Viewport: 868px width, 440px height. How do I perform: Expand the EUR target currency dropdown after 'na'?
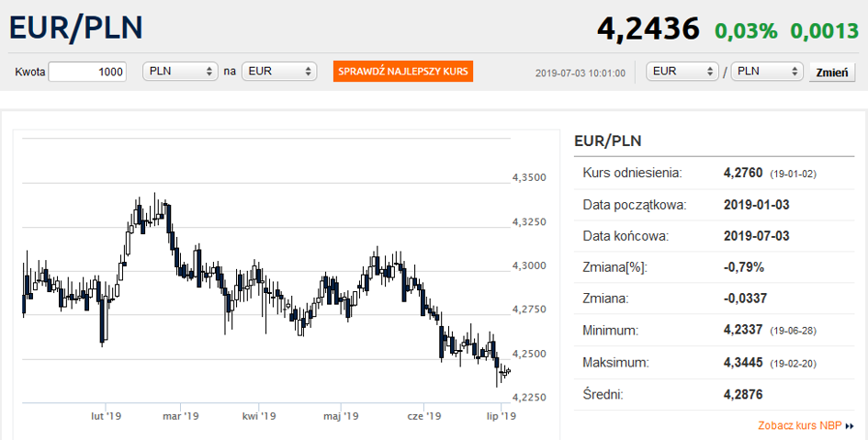[279, 72]
